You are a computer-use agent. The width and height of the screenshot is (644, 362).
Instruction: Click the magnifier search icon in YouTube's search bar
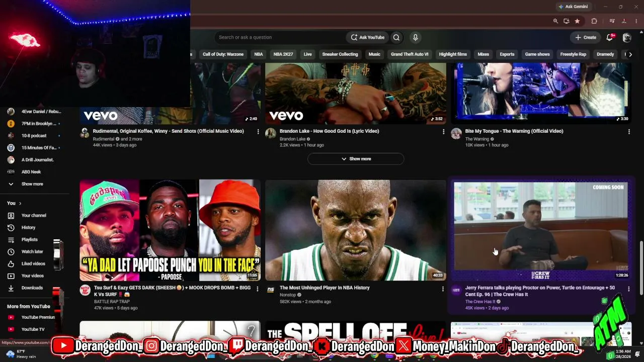[396, 37]
